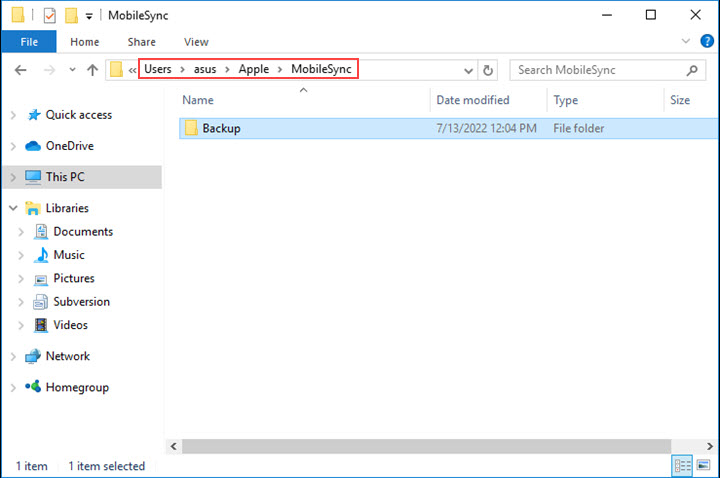The image size is (720, 478).
Task: Click the search magnifier icon
Action: point(692,70)
